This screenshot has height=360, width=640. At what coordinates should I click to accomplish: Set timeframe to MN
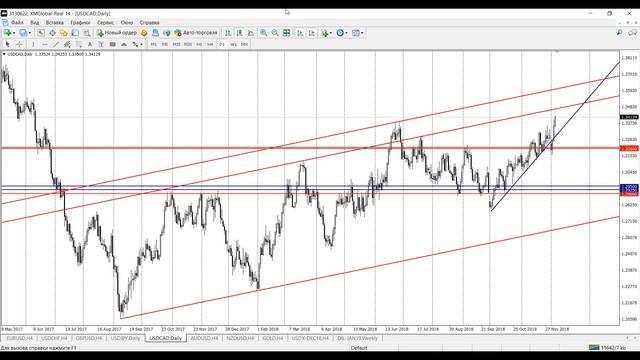pos(244,44)
